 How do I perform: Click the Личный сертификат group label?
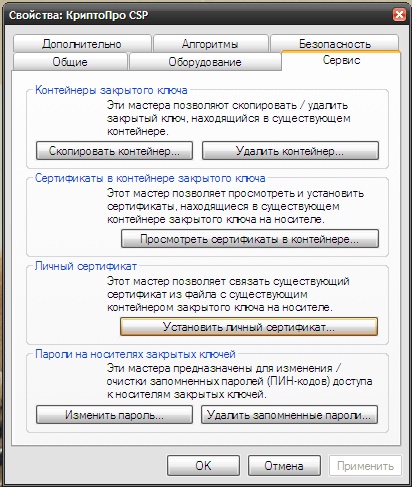86,266
